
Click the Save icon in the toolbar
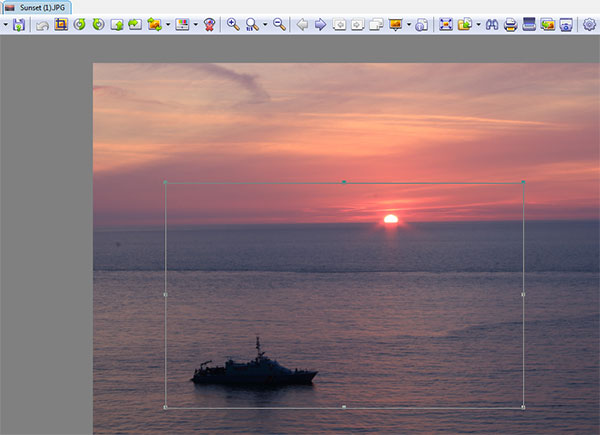coord(19,24)
